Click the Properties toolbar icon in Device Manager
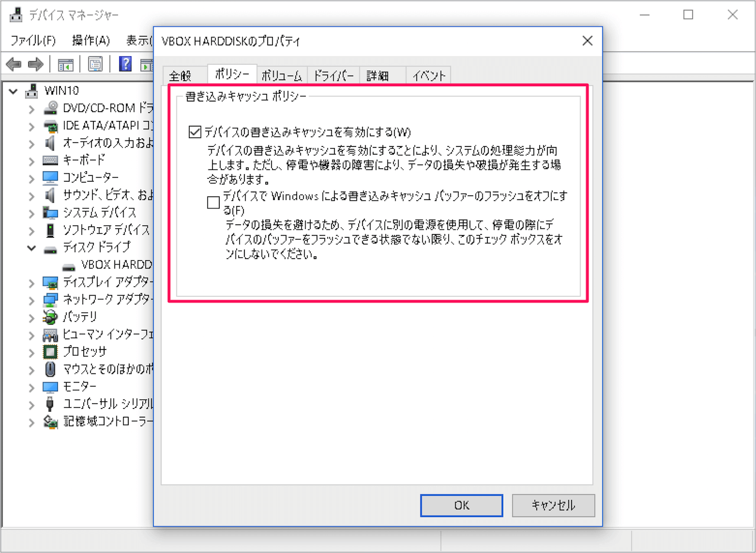Viewport: 756px width, 553px height. click(95, 64)
